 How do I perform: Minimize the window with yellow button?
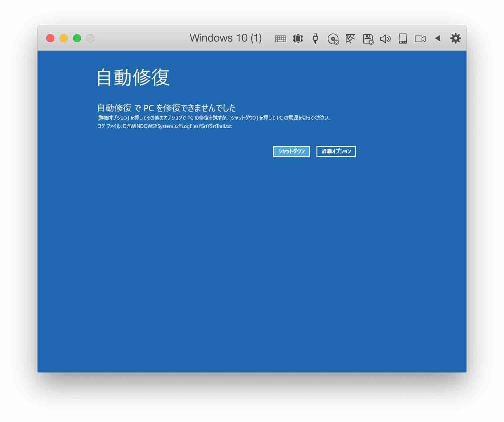64,38
